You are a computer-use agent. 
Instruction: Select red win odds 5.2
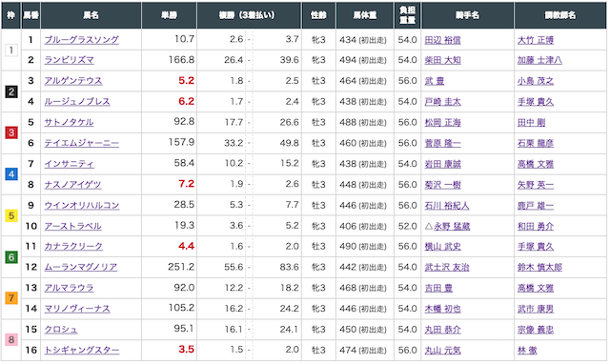point(187,80)
